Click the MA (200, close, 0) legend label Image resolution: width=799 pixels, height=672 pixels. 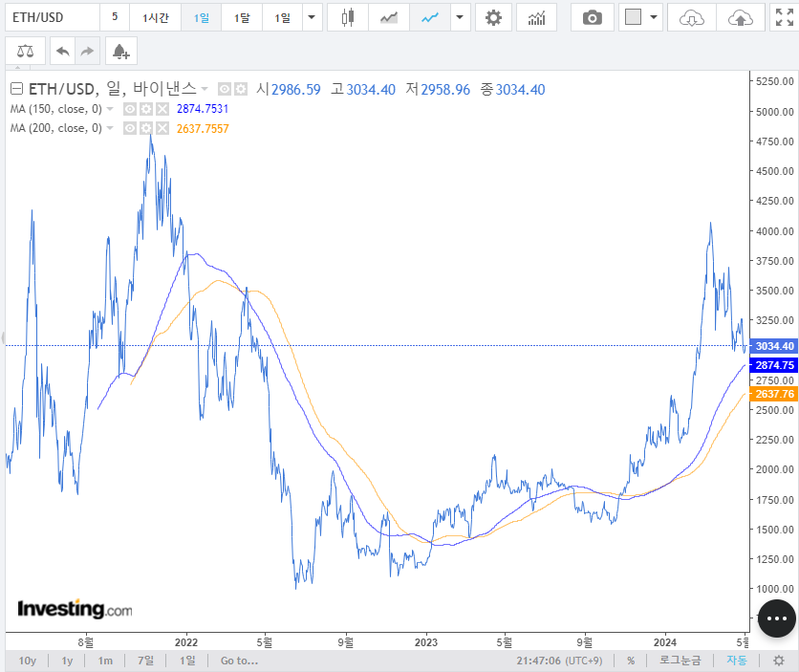(x=56, y=128)
